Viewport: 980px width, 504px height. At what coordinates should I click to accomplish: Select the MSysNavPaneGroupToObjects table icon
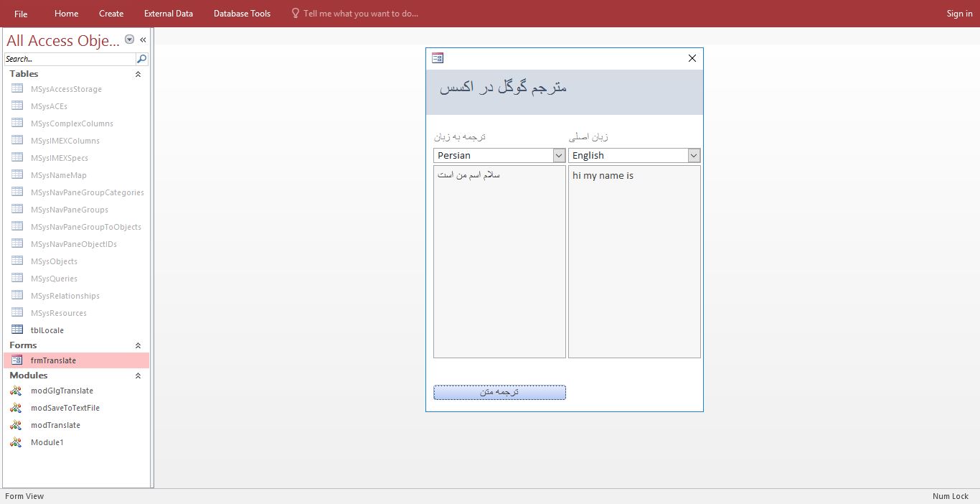coord(17,226)
